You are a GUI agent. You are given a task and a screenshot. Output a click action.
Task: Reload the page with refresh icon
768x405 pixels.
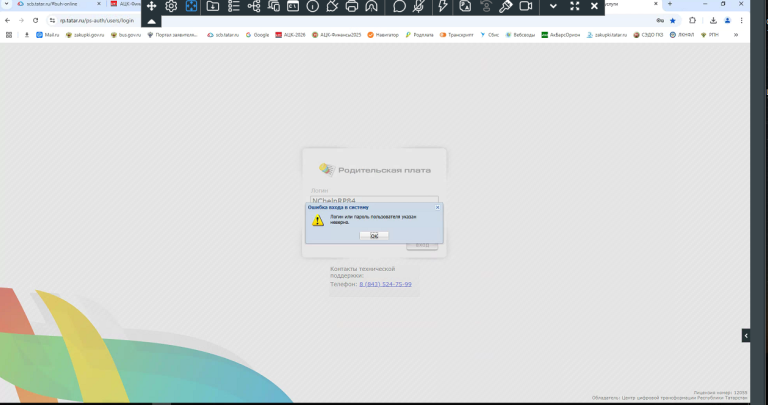35,21
